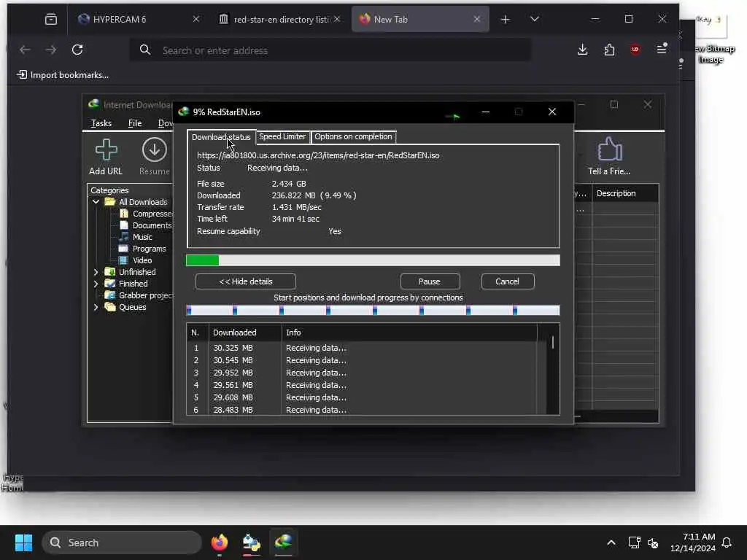
Task: Select the Music category folder
Action: click(136, 237)
